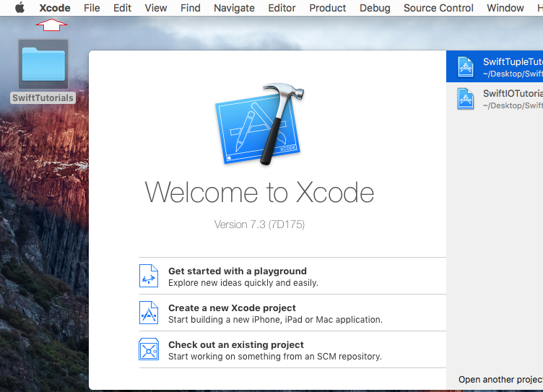The height and width of the screenshot is (392, 543).
Task: Open the Product menu
Action: 328,8
